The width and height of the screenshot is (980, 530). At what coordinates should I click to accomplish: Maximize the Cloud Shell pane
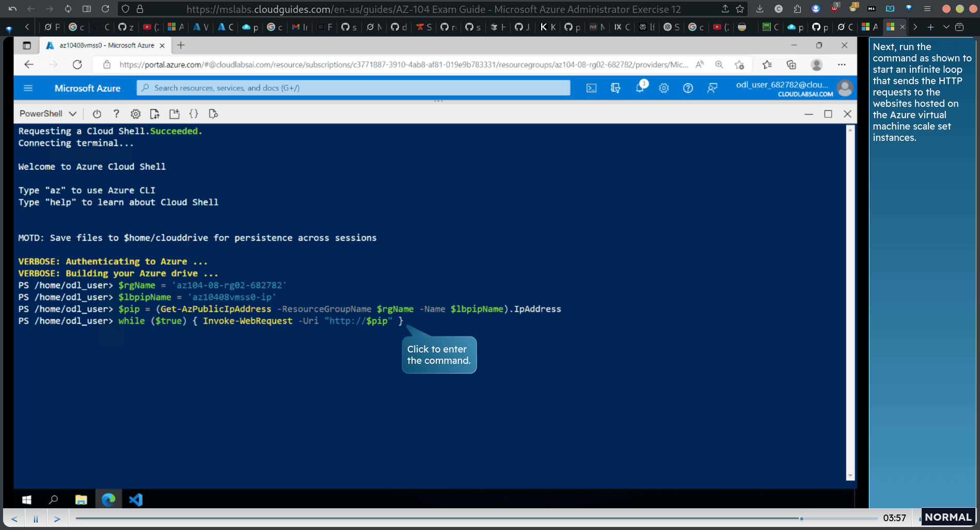tap(828, 114)
